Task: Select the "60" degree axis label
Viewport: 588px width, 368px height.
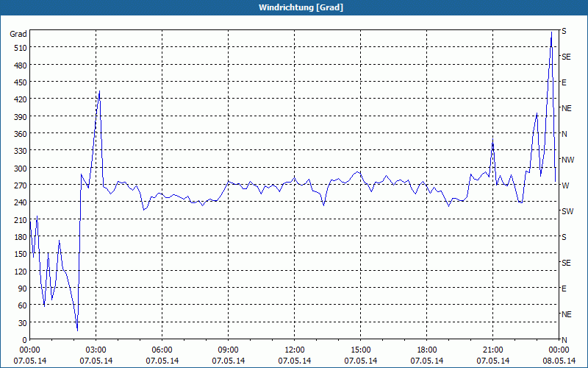Action: pyautogui.click(x=23, y=305)
